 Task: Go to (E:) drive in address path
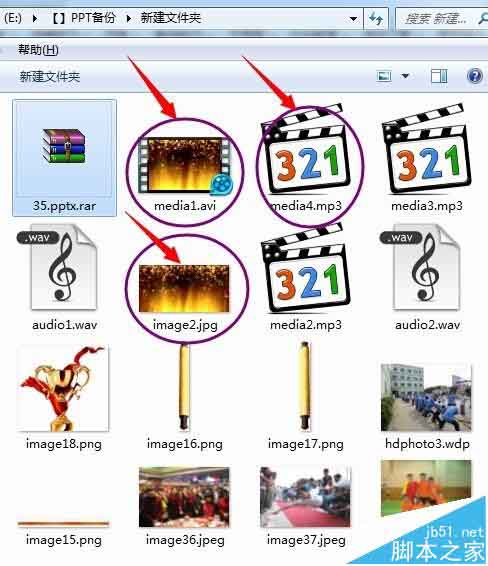coord(13,18)
